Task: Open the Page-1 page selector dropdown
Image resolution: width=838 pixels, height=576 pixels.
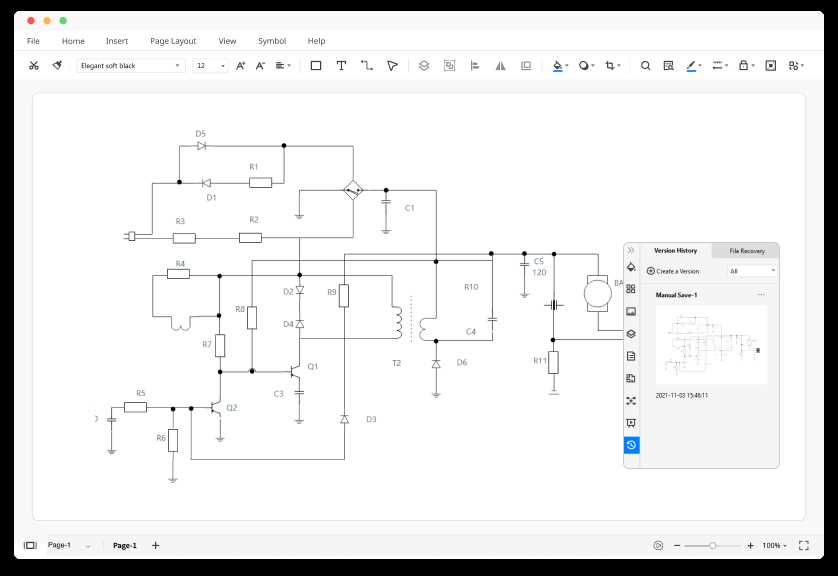Action: 69,545
